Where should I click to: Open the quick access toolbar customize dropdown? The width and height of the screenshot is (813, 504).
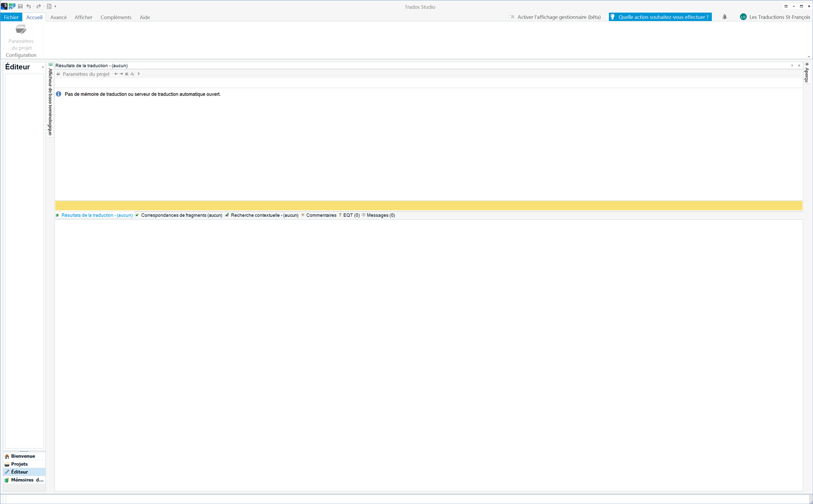click(56, 6)
